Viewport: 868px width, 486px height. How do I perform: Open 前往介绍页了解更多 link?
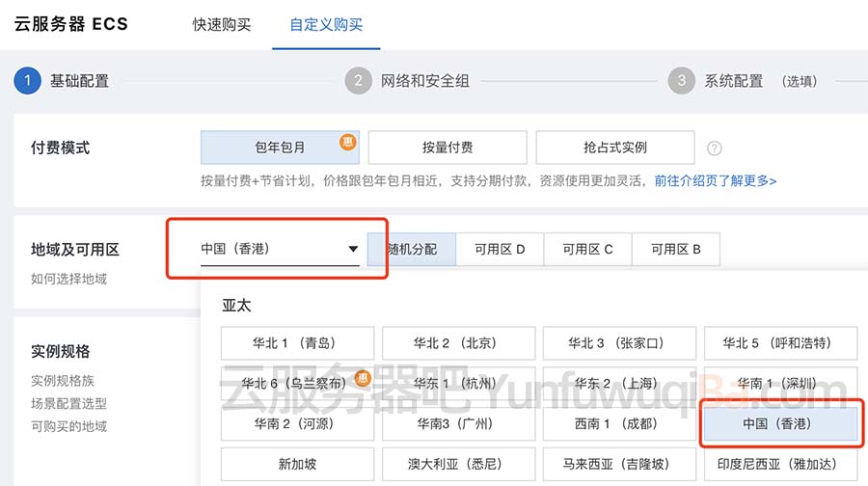[x=716, y=181]
